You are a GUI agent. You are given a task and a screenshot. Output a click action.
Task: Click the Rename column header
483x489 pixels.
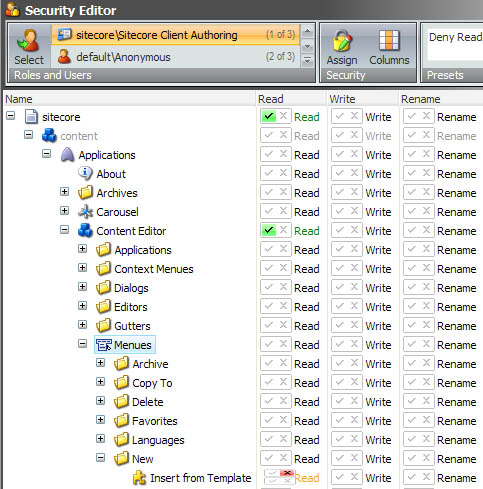pyautogui.click(x=421, y=99)
